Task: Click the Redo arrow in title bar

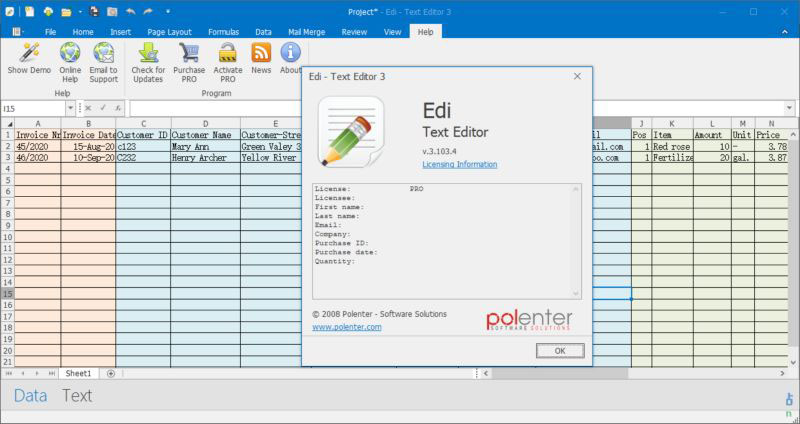Action: [148, 11]
